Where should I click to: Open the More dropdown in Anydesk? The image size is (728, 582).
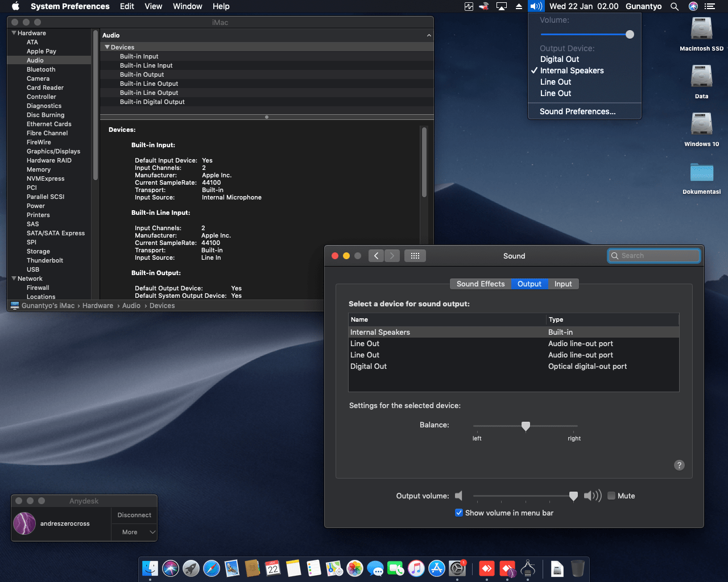[134, 532]
